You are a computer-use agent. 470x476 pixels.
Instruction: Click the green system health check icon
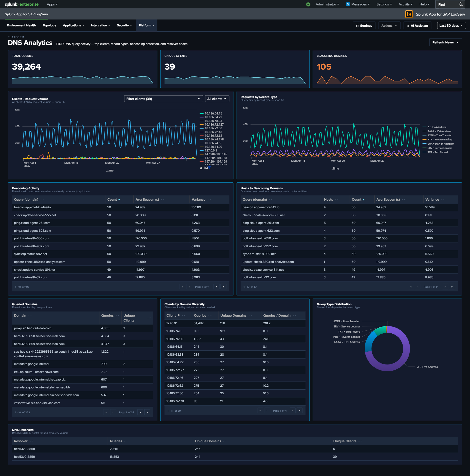(308, 4)
